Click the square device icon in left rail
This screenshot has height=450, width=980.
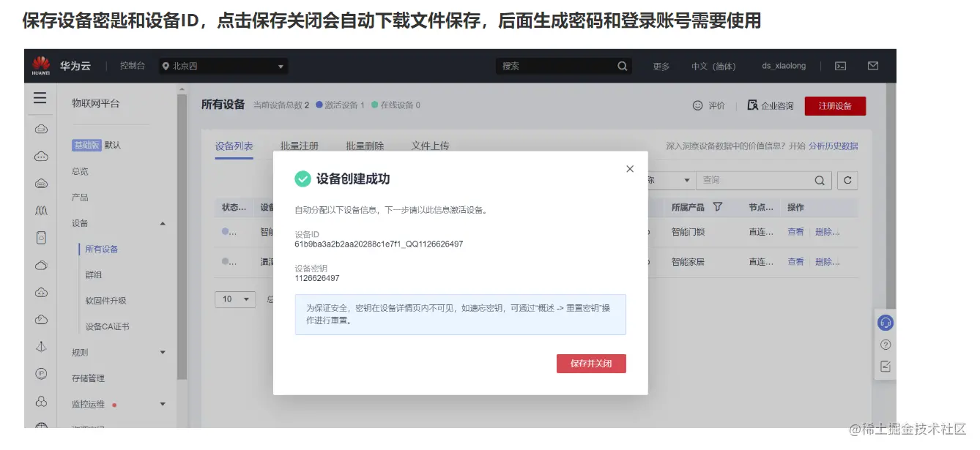point(41,238)
